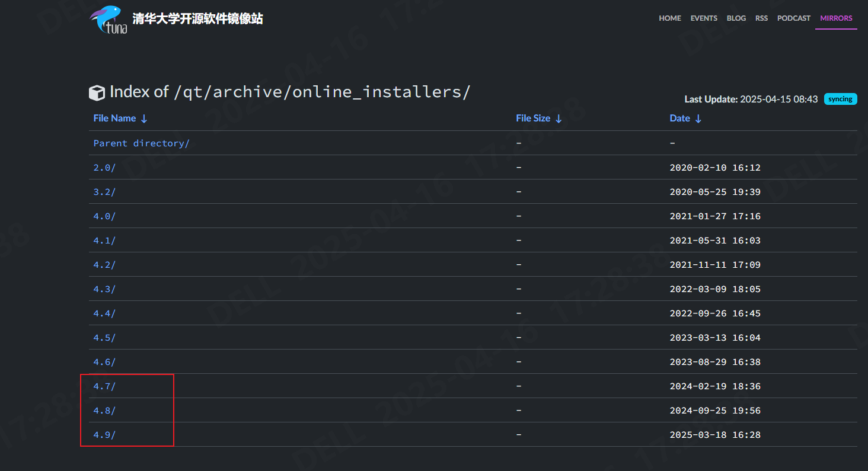Open the 4.4/ folder
Screen dimensions: 868x471
104,313
